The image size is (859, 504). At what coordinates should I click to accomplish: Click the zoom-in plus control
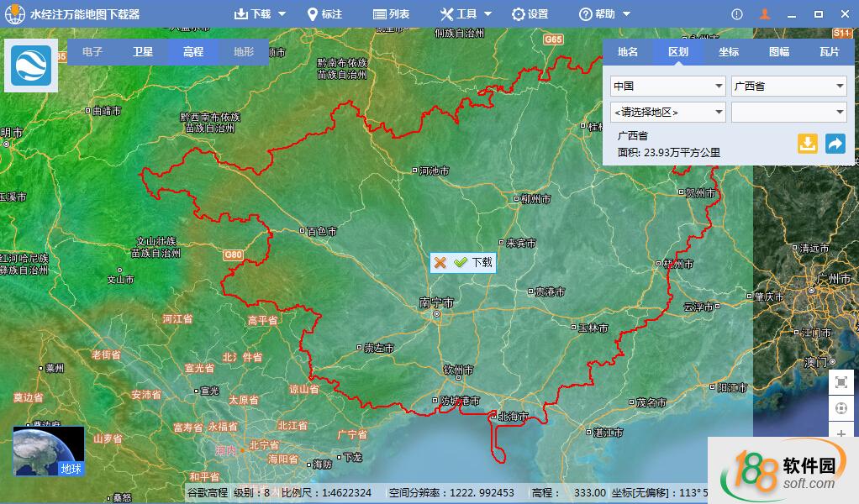(x=841, y=435)
